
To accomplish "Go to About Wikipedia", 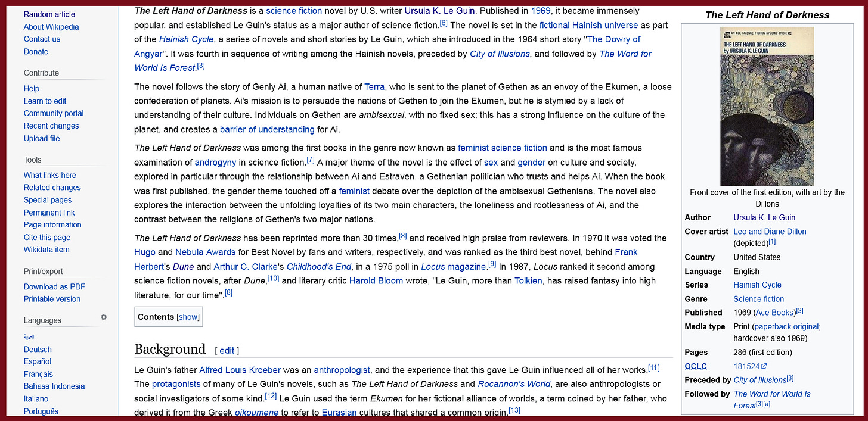I will point(51,27).
